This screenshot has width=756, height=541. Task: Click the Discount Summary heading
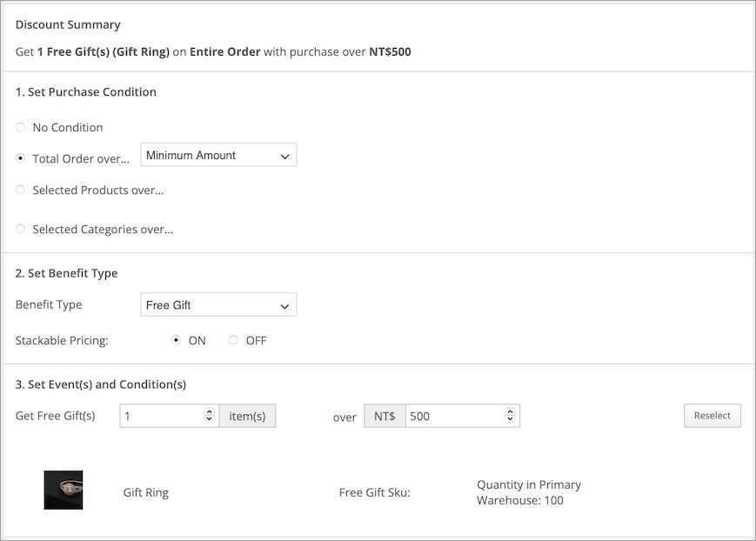(68, 24)
